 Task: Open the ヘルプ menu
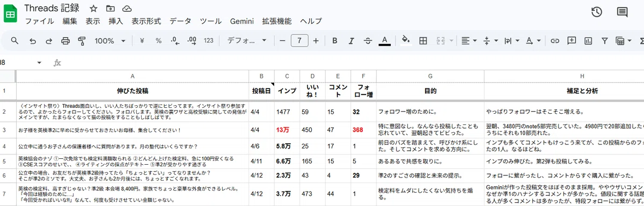click(x=311, y=21)
